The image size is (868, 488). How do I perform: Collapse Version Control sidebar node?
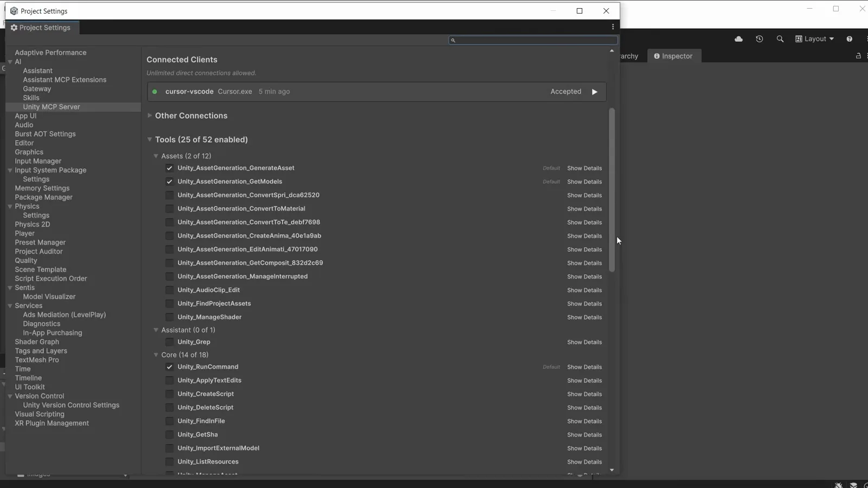(x=10, y=396)
